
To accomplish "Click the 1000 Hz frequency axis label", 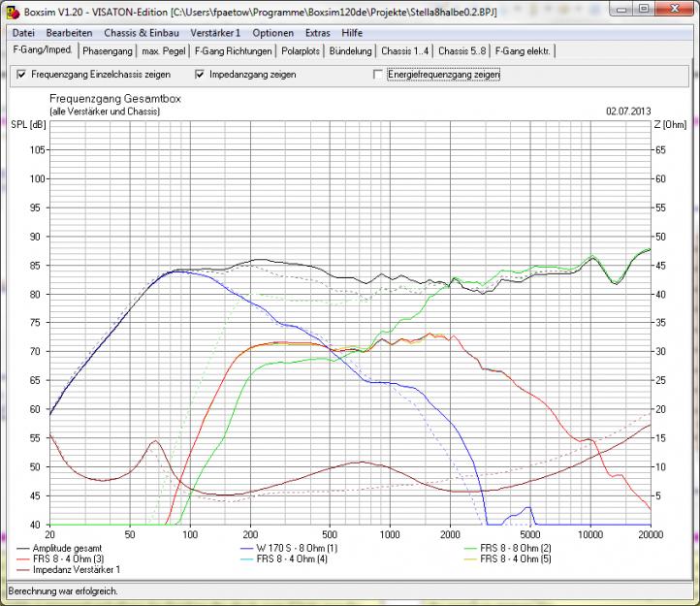I will point(390,534).
